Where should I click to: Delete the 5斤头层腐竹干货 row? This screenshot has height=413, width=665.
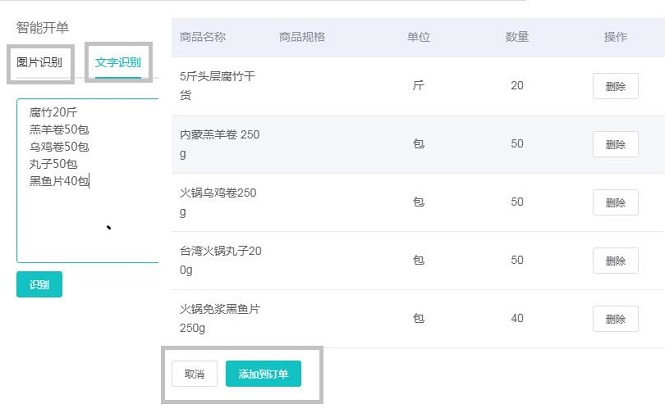click(x=615, y=86)
